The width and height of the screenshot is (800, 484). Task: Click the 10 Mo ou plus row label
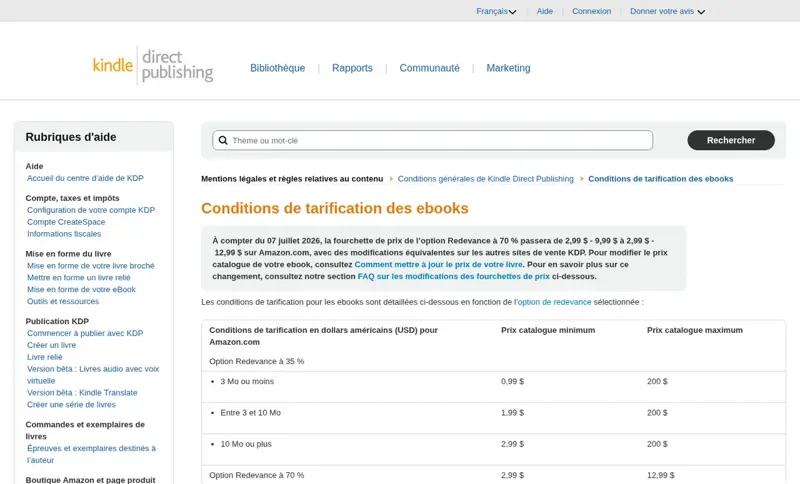pos(246,444)
